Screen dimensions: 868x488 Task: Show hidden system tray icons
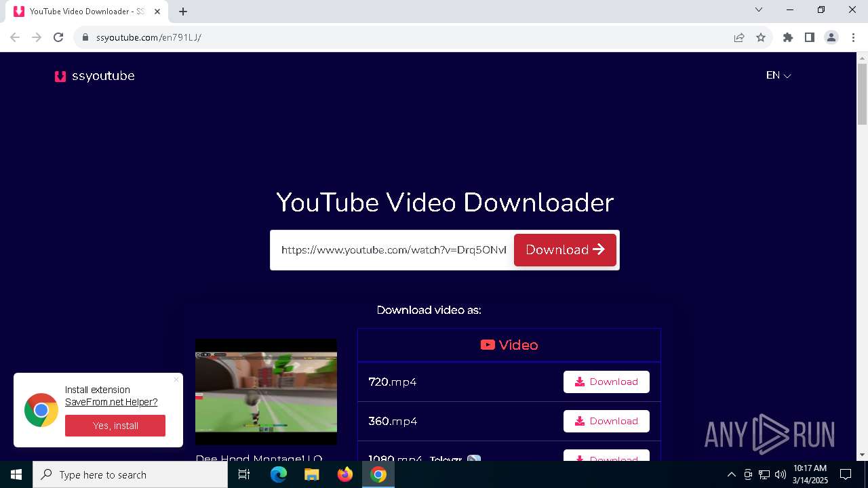731,474
